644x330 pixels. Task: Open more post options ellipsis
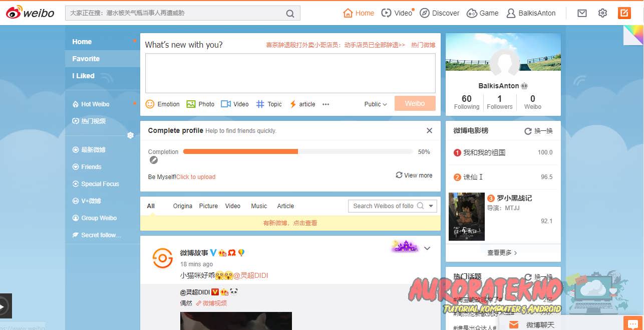[326, 104]
